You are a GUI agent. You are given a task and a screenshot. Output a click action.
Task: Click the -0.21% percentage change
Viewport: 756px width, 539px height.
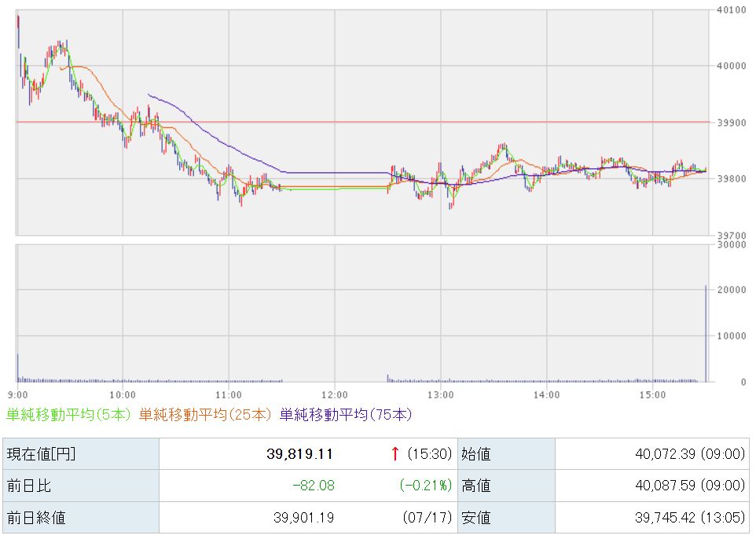tap(426, 486)
